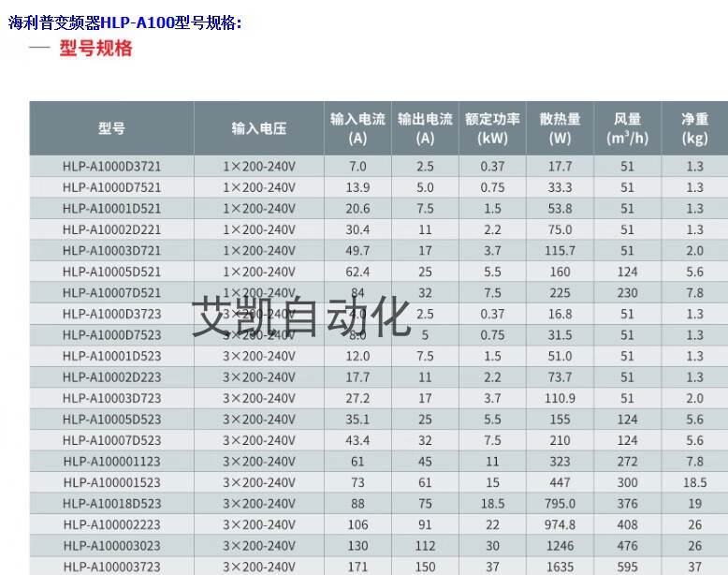Click heat dissipation value 110.9
Viewport: 728px width, 575px height.
tap(560, 398)
